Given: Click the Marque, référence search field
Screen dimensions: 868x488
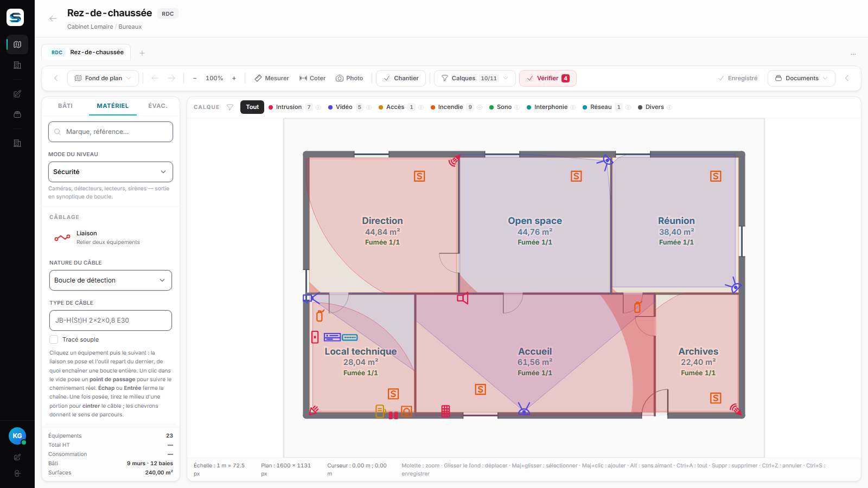Looking at the screenshot, I should tap(111, 132).
